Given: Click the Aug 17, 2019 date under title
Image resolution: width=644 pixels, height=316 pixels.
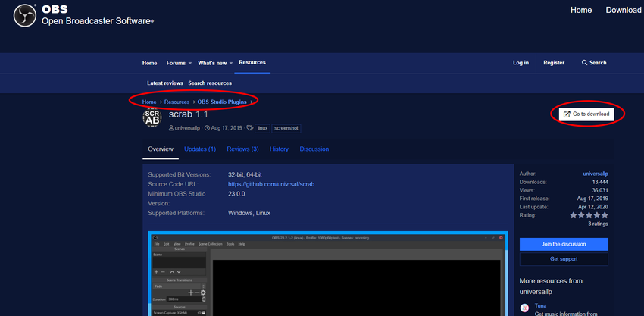Looking at the screenshot, I should 227,128.
